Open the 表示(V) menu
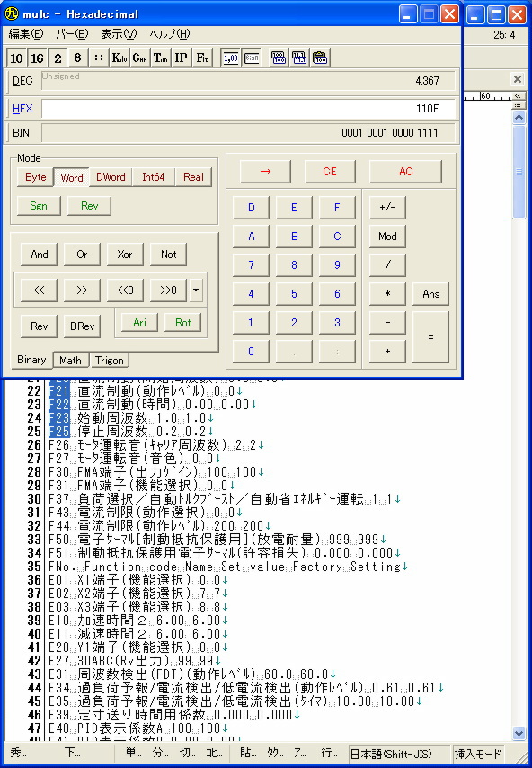Viewport: 532px width, 768px height. click(x=119, y=34)
